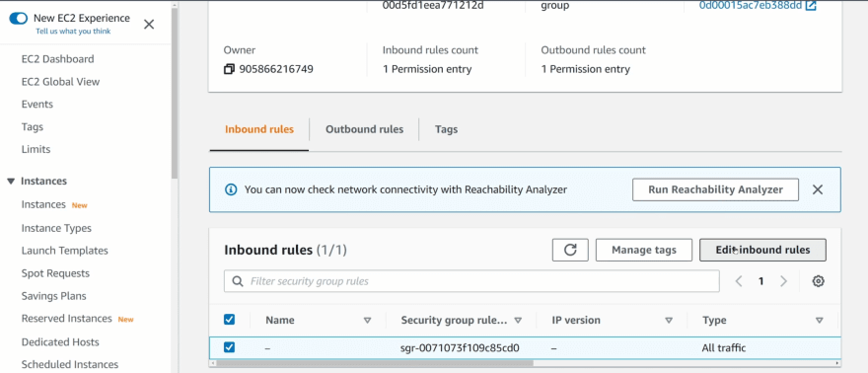The width and height of the screenshot is (868, 373).
Task: Open the Limits page
Action: tap(36, 149)
